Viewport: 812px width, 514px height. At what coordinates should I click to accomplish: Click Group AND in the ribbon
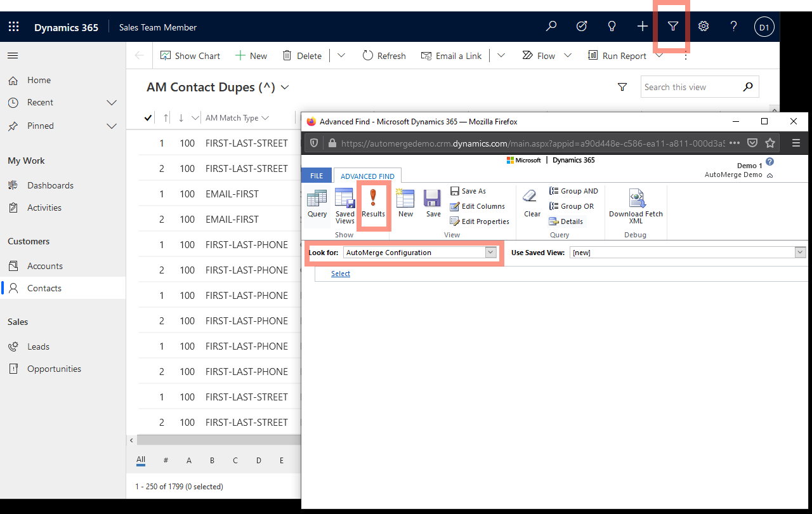coord(573,191)
